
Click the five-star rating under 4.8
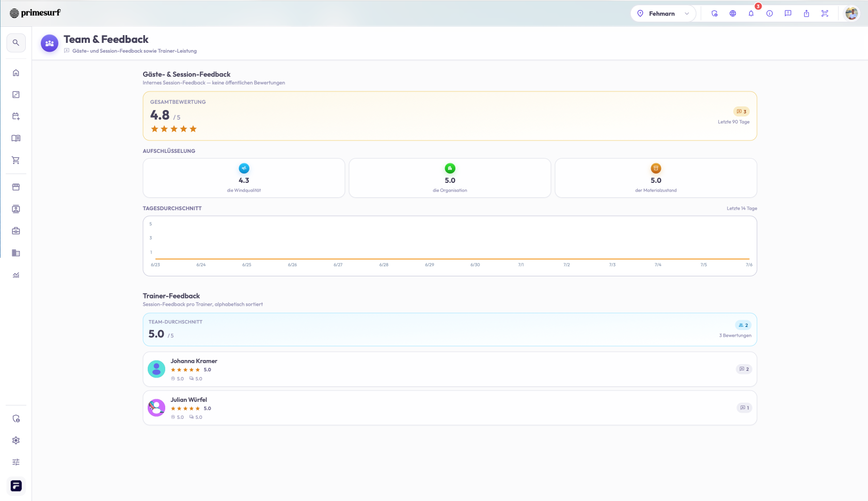pyautogui.click(x=173, y=129)
